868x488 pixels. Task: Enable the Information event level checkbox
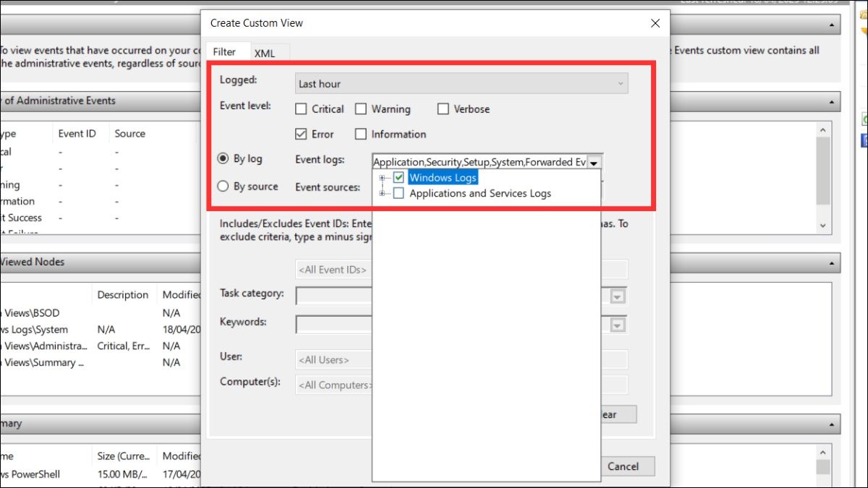[x=361, y=134]
